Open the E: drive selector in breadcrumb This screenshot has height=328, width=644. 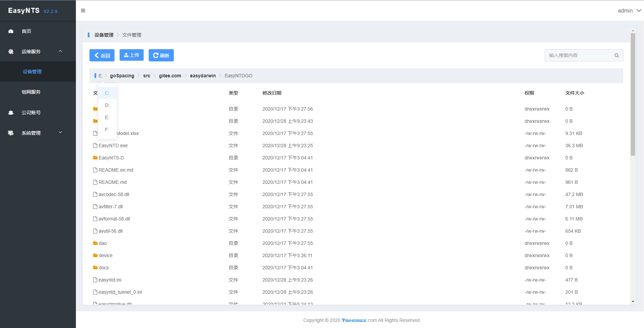point(101,76)
